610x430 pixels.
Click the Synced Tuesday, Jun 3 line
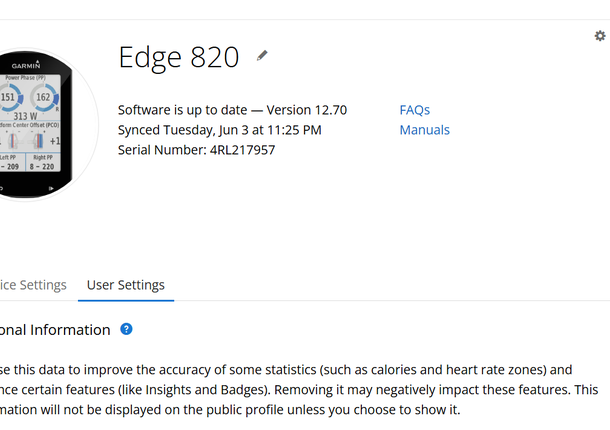click(x=220, y=130)
